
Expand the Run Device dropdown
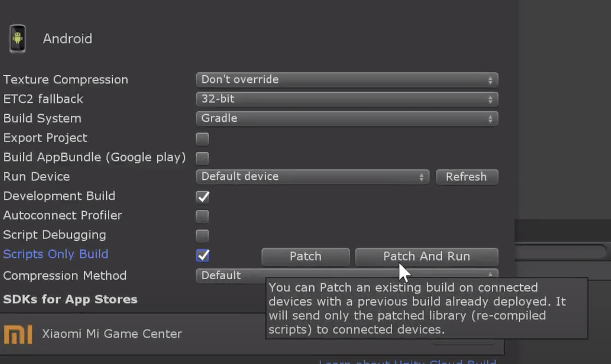[x=312, y=177]
